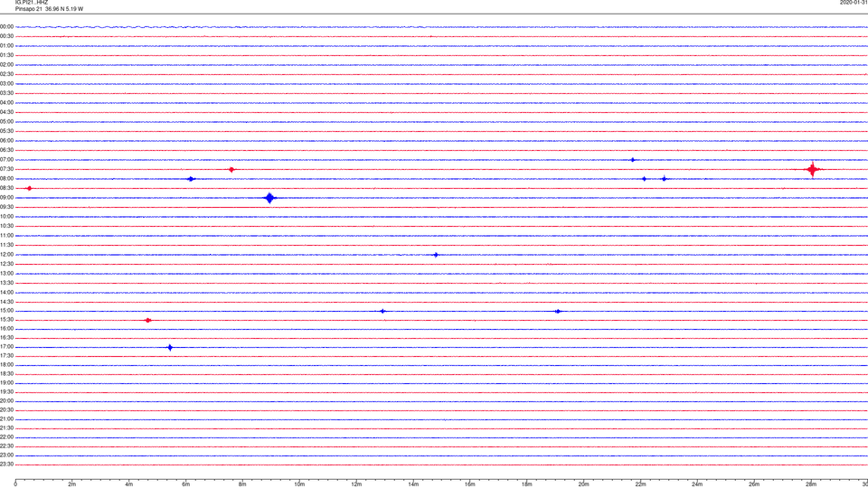Select the red spike on the 15:30 trace
The width and height of the screenshot is (868, 488).
pos(147,320)
